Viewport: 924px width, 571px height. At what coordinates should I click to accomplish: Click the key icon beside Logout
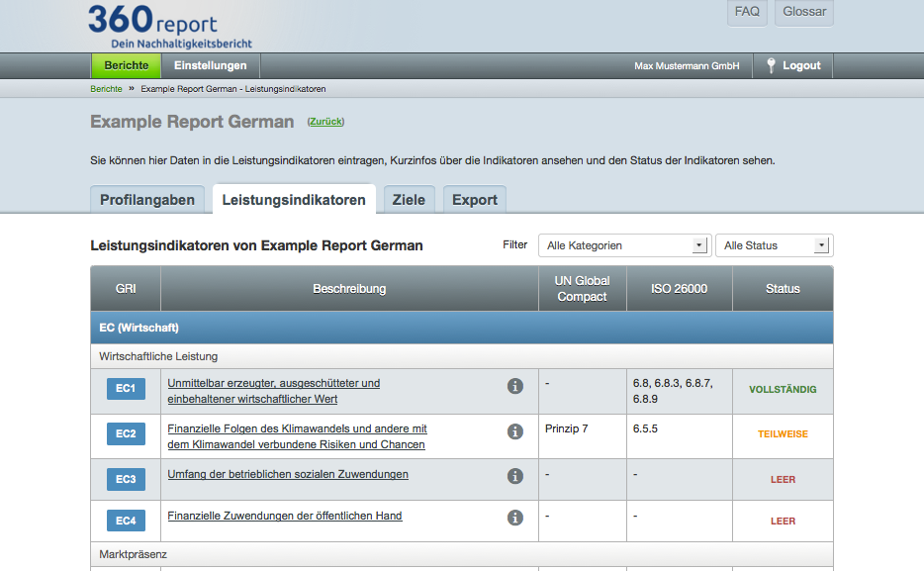[x=771, y=65]
